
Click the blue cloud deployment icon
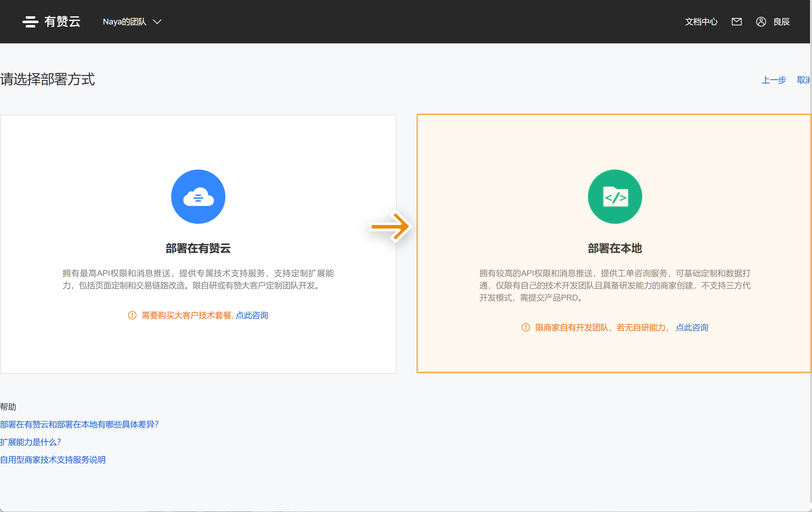point(198,197)
